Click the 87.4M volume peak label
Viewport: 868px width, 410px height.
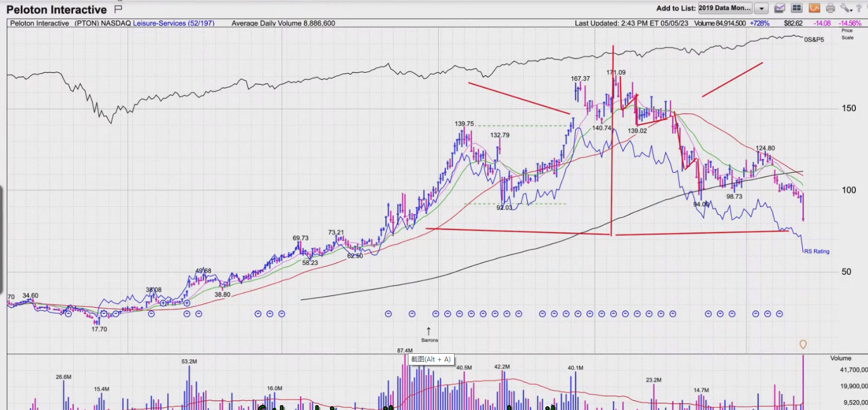coord(405,351)
